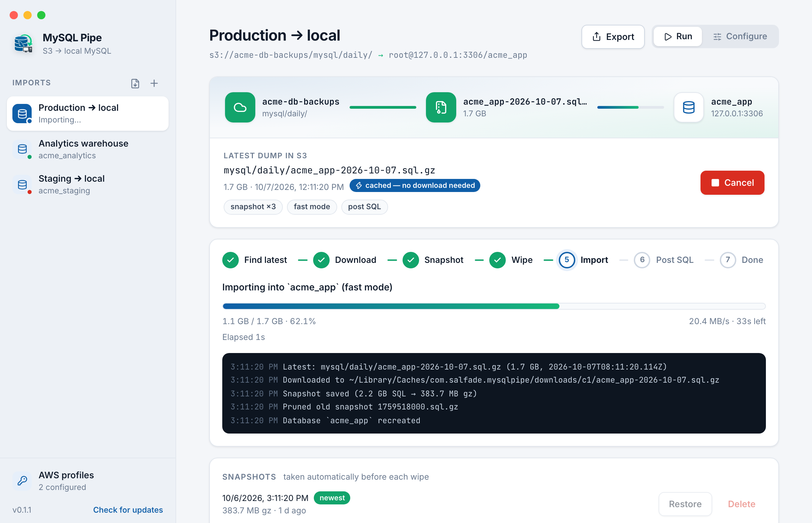Click the Analytics warehouse database icon
Image resolution: width=812 pixels, height=523 pixels.
[22, 149]
